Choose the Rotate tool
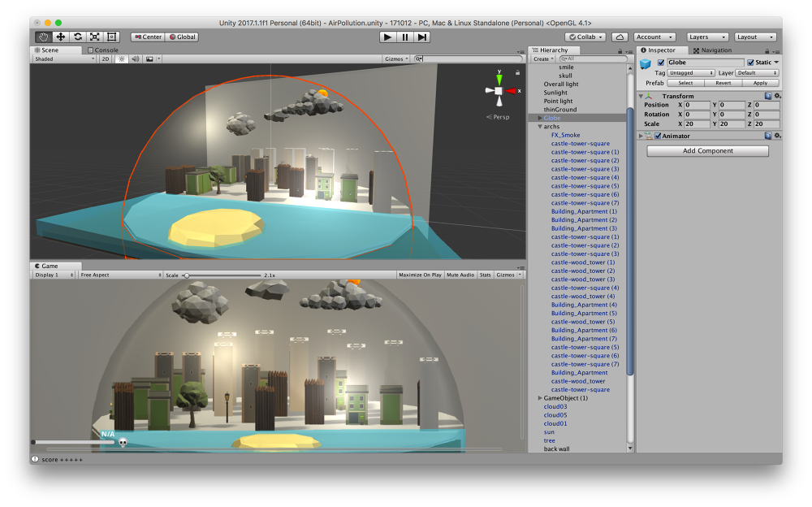 (78, 37)
